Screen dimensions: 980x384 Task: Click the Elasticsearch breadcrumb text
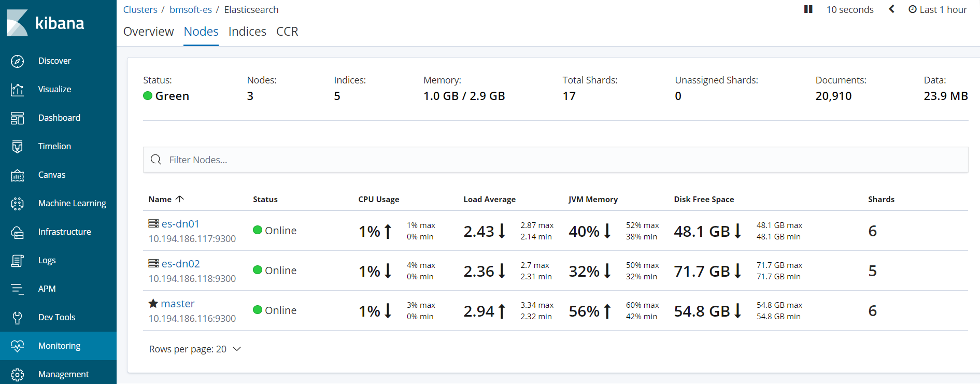(251, 9)
